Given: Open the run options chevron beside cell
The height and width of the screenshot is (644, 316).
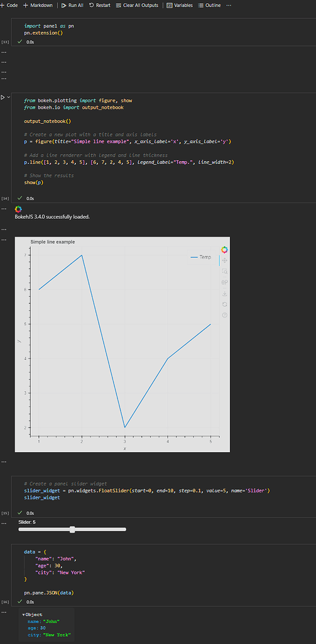Looking at the screenshot, I should pyautogui.click(x=9, y=97).
